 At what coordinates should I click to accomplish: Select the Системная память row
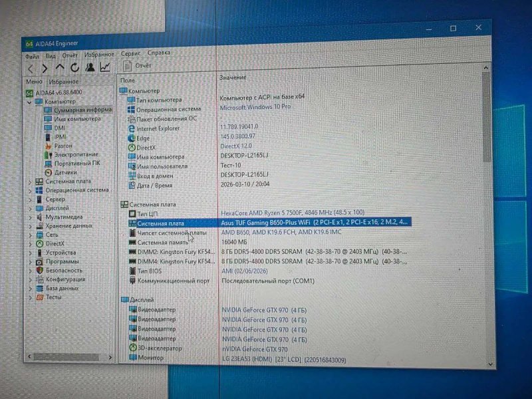(x=188, y=242)
